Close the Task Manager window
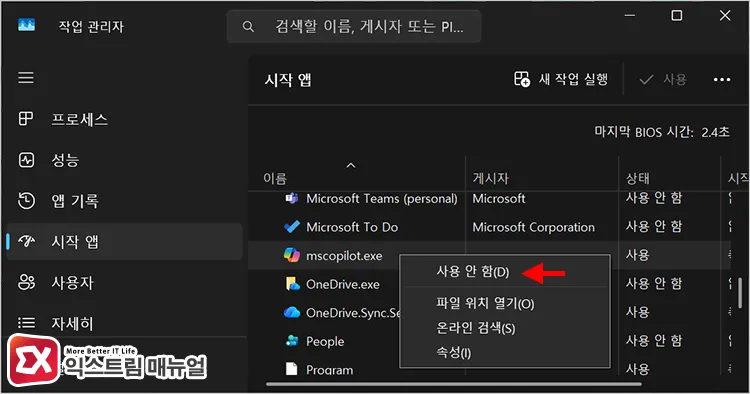Viewport: 750px width, 394px height. pyautogui.click(x=725, y=16)
